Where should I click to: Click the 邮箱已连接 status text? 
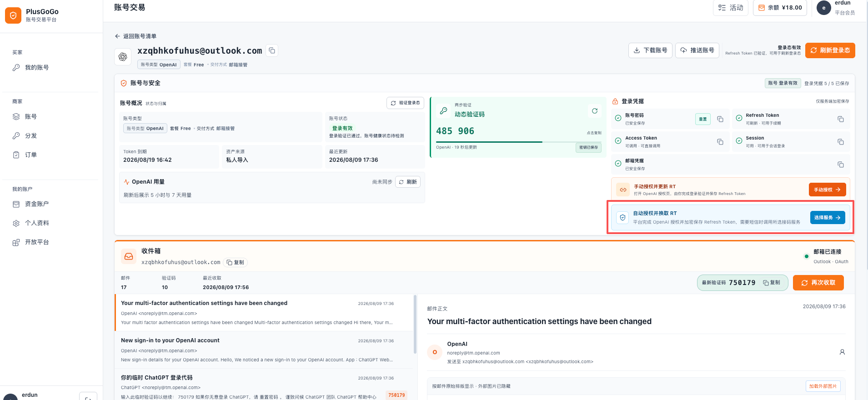coord(827,252)
